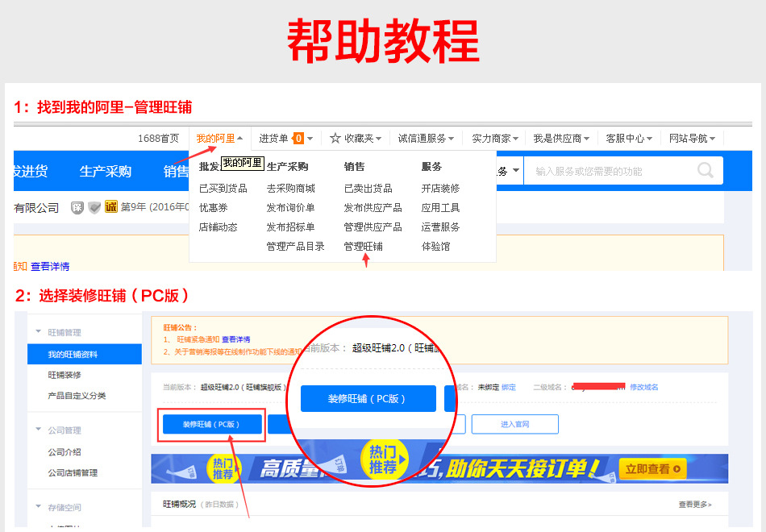
Task: Open 查看详情 in the 旺铺公告 notice
Action: [236, 339]
